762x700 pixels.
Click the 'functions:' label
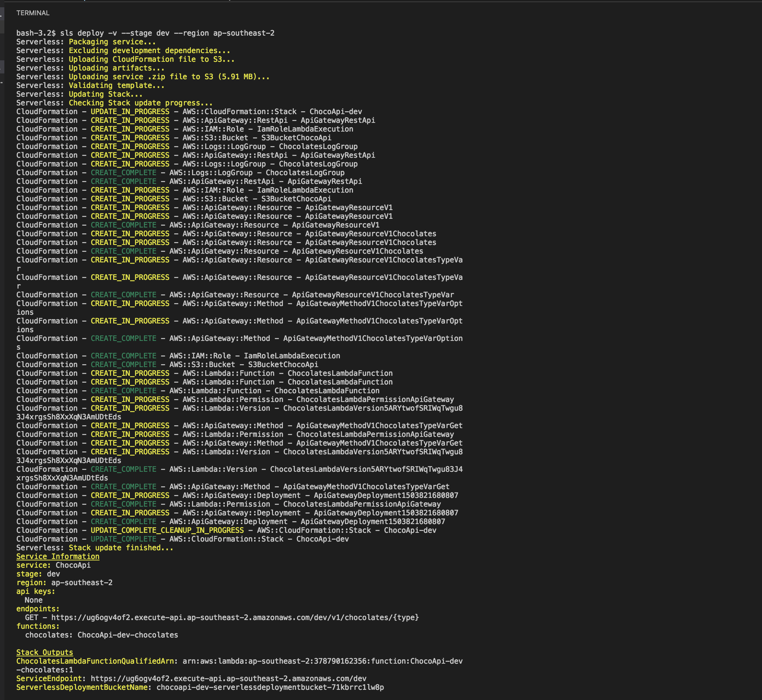click(38, 625)
